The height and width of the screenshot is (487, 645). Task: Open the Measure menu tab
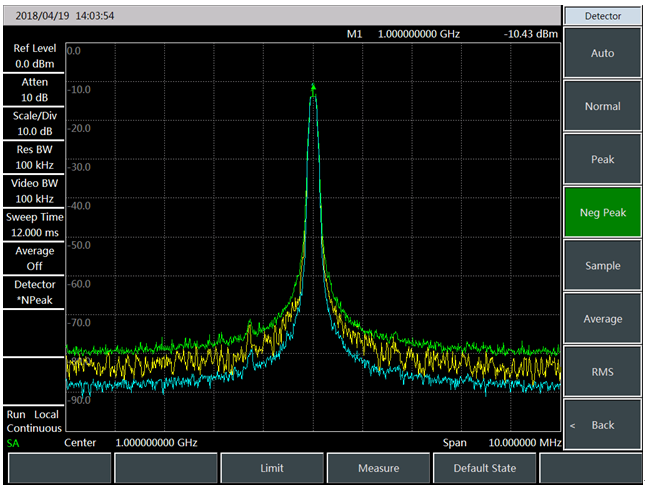(378, 468)
